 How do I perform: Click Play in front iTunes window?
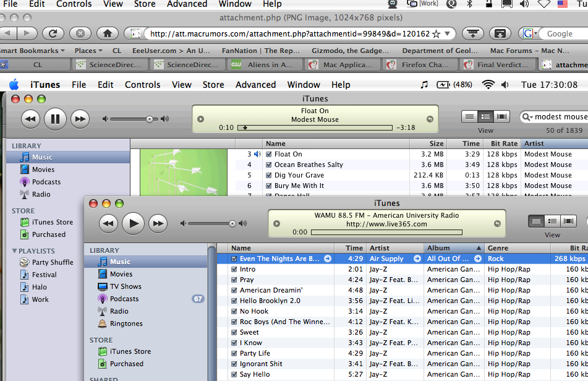click(133, 223)
